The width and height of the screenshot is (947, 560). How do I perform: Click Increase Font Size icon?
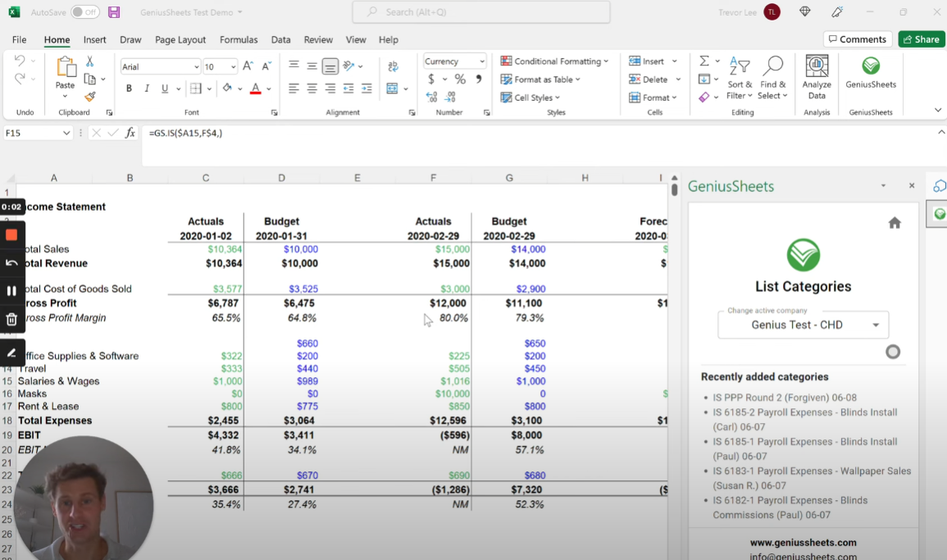pyautogui.click(x=248, y=66)
